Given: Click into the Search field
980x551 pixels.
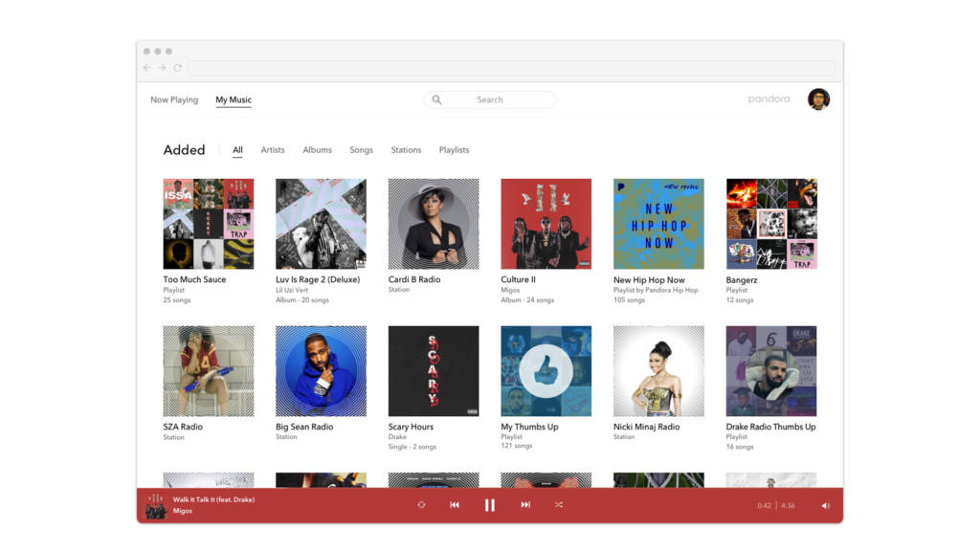Looking at the screenshot, I should [490, 99].
